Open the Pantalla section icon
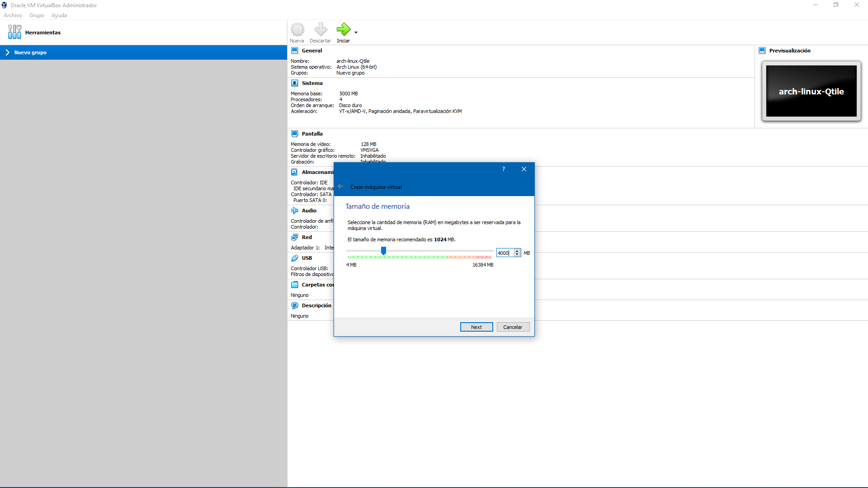The image size is (868, 488). [294, 134]
